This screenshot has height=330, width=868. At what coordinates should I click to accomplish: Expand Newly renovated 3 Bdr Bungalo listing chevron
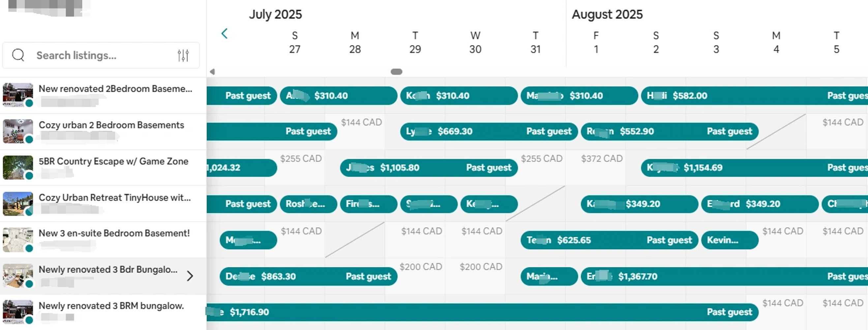click(190, 276)
